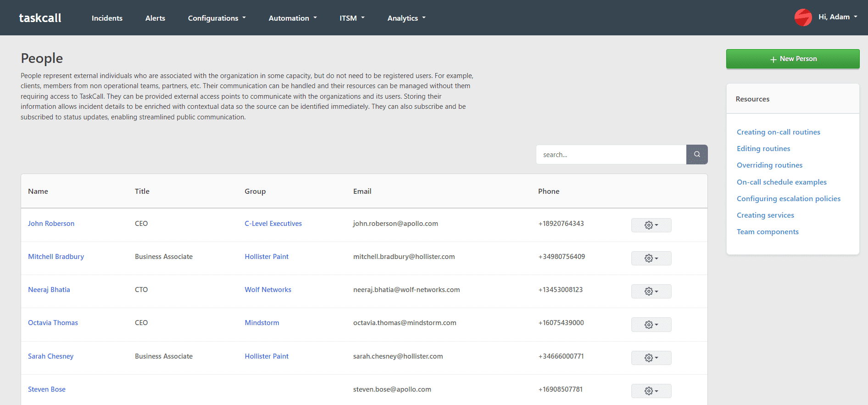Open Mitchell Bradbury's profile link

tap(56, 257)
